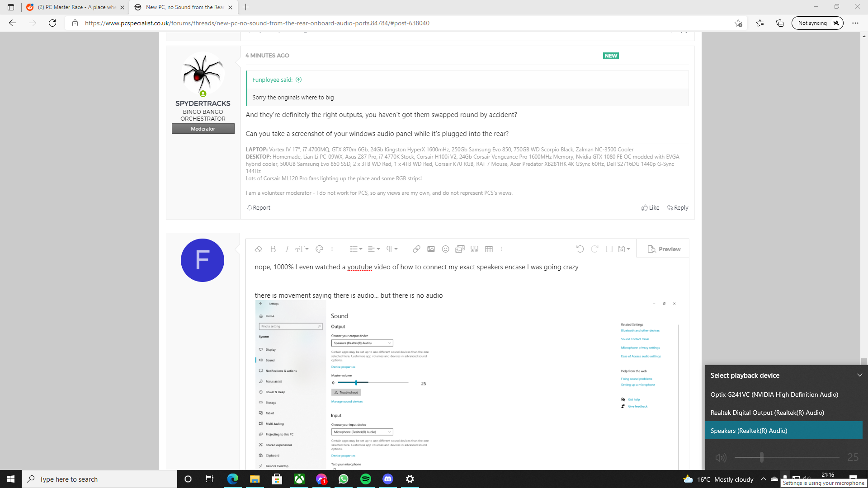
Task: Open Task View from the taskbar
Action: [x=209, y=479]
